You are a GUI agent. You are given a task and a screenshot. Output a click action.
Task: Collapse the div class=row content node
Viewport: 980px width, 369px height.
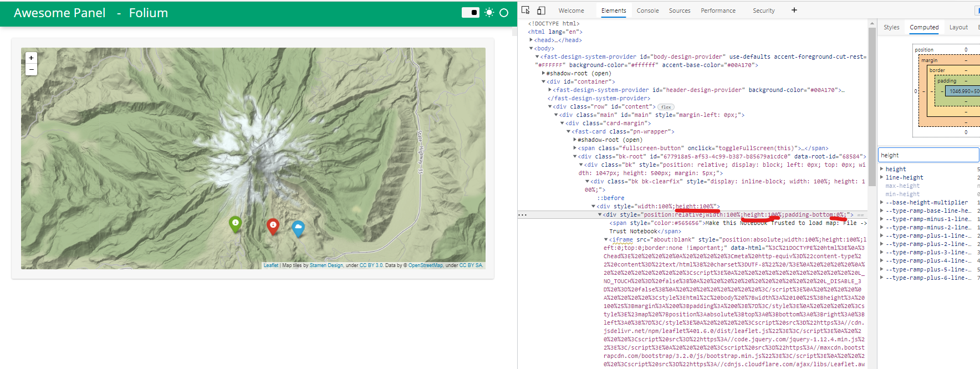550,106
